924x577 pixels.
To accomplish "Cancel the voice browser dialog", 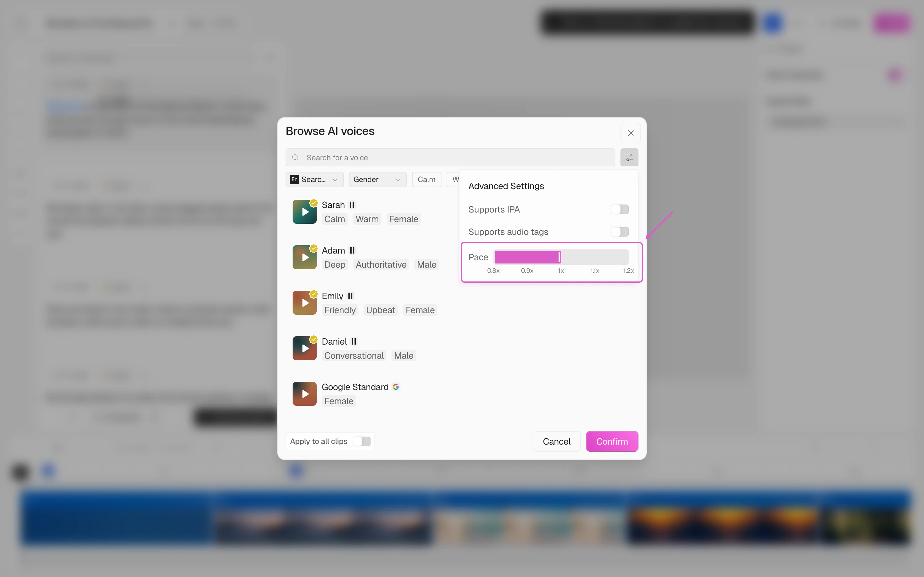I will click(557, 441).
